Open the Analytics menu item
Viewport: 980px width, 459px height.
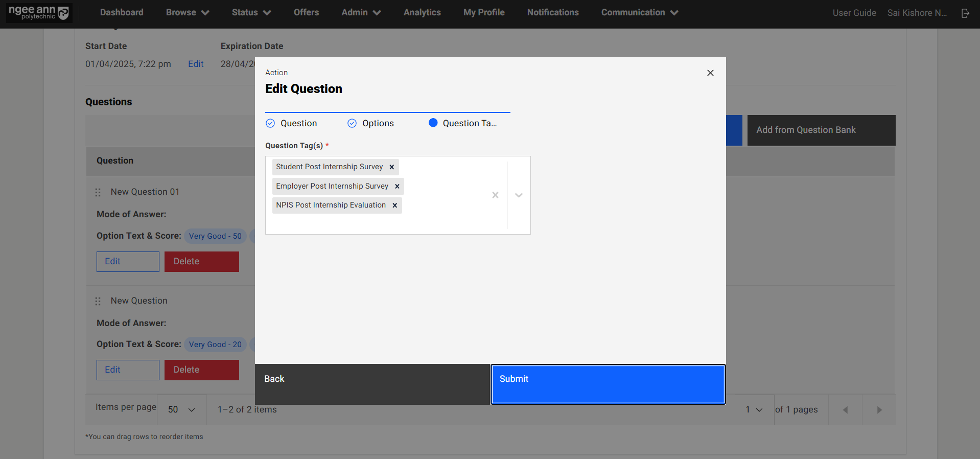pyautogui.click(x=422, y=13)
